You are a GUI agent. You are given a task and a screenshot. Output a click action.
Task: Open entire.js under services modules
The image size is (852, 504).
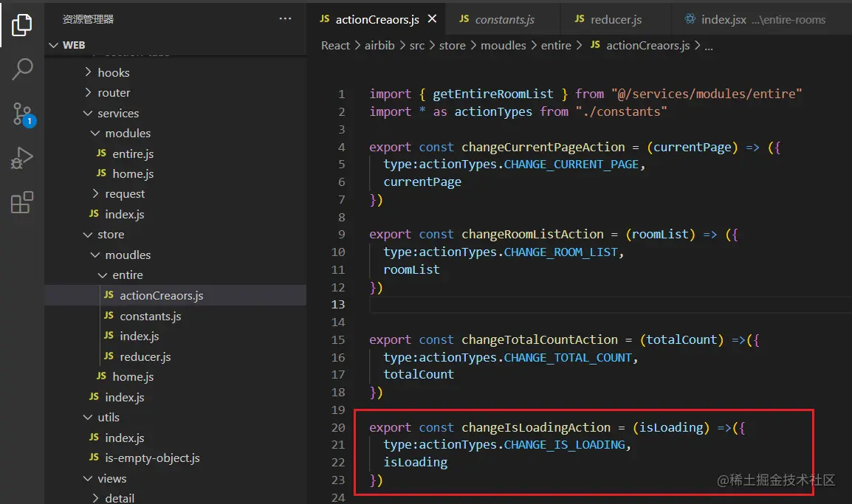point(176,153)
